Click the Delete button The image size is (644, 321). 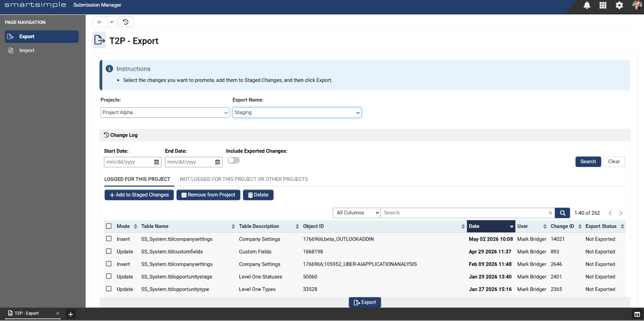258,195
